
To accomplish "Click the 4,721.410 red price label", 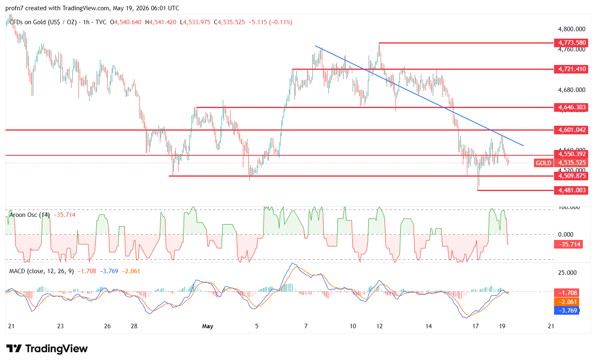I will point(572,69).
